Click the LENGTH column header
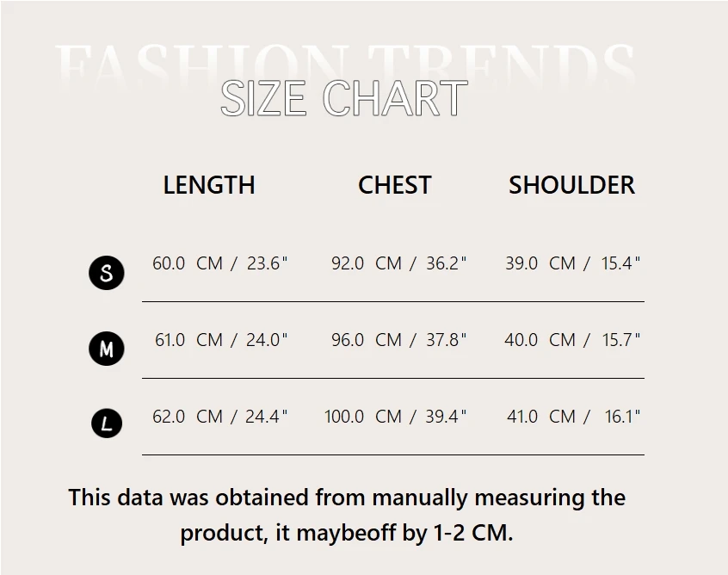728x575 pixels. (209, 185)
